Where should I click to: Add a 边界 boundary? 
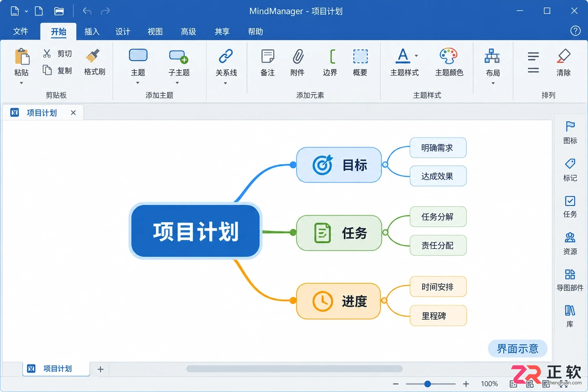coord(332,56)
